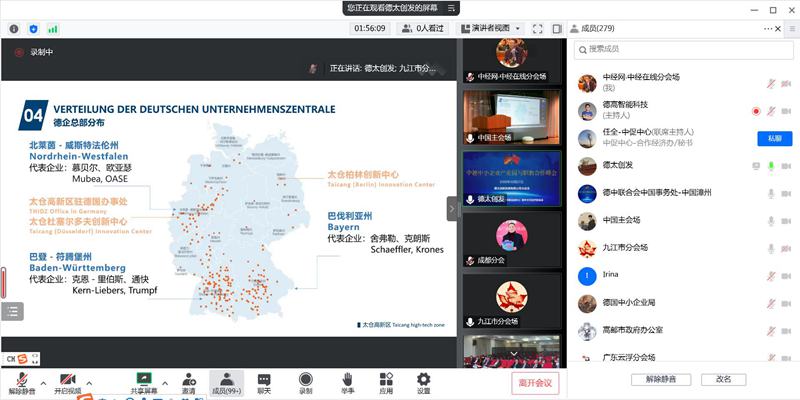Image resolution: width=800 pixels, height=400 pixels.
Task: Click the record (录制) icon
Action: click(x=306, y=380)
